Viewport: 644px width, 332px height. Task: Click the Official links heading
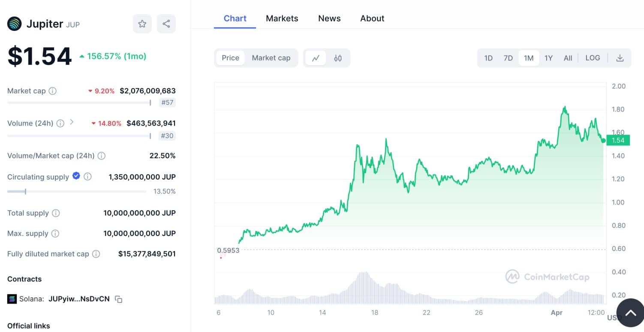(x=29, y=326)
